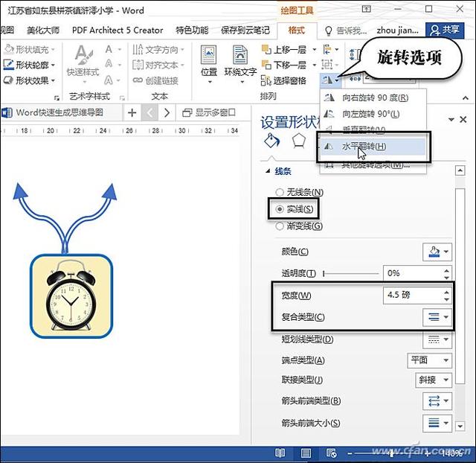Select the 无线条 radio button
Screen dimensions: 476x463
point(280,193)
